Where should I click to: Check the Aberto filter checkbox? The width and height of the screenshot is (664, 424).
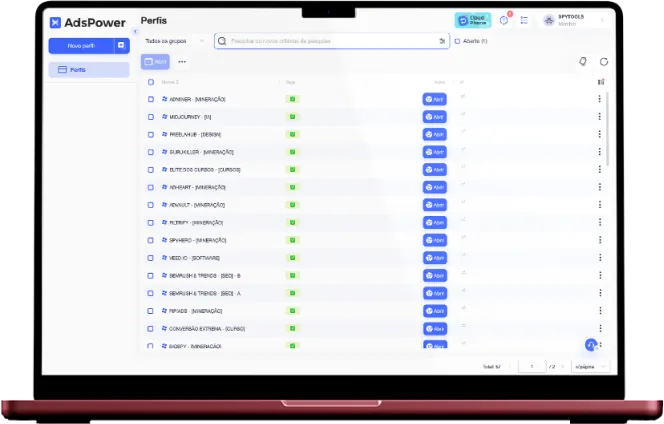click(x=457, y=41)
